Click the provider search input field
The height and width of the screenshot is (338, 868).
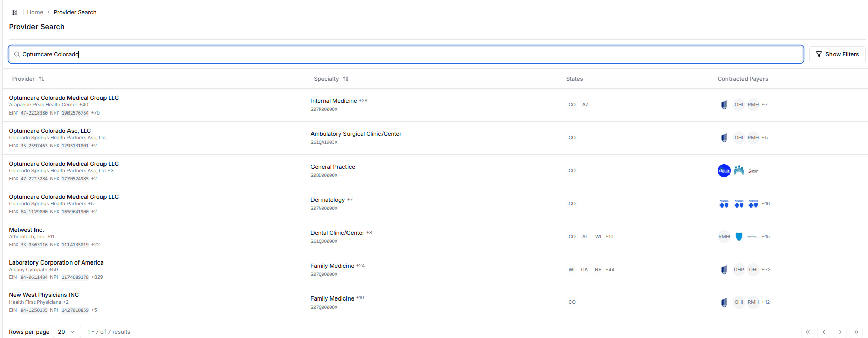406,54
